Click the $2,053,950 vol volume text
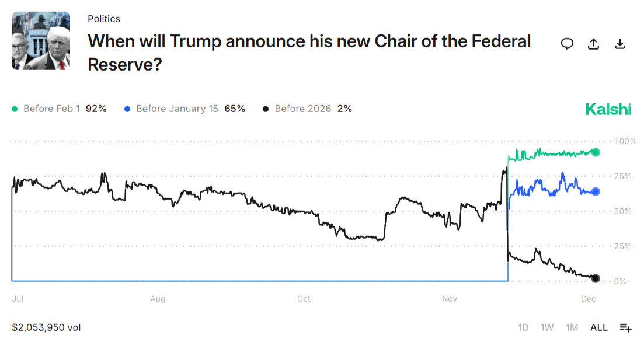Screen dimensions: 644x342 click(x=46, y=327)
